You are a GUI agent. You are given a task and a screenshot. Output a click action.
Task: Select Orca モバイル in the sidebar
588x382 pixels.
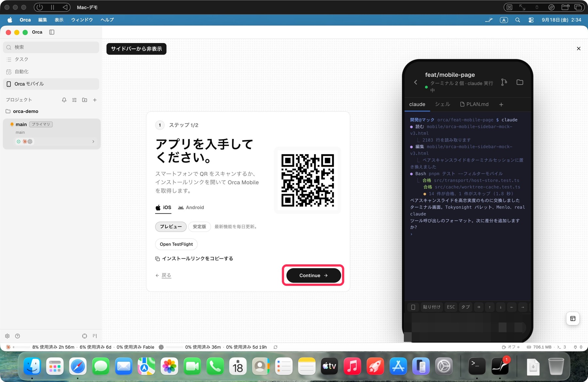point(51,84)
